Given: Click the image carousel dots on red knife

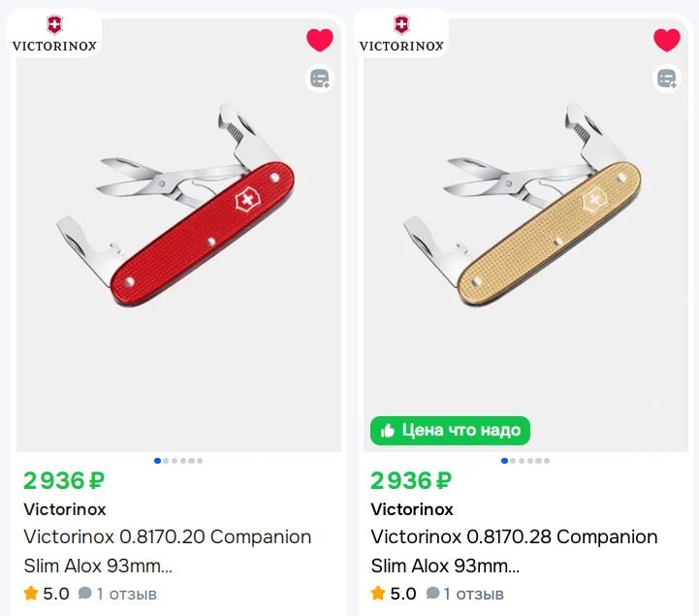Looking at the screenshot, I should tap(178, 461).
